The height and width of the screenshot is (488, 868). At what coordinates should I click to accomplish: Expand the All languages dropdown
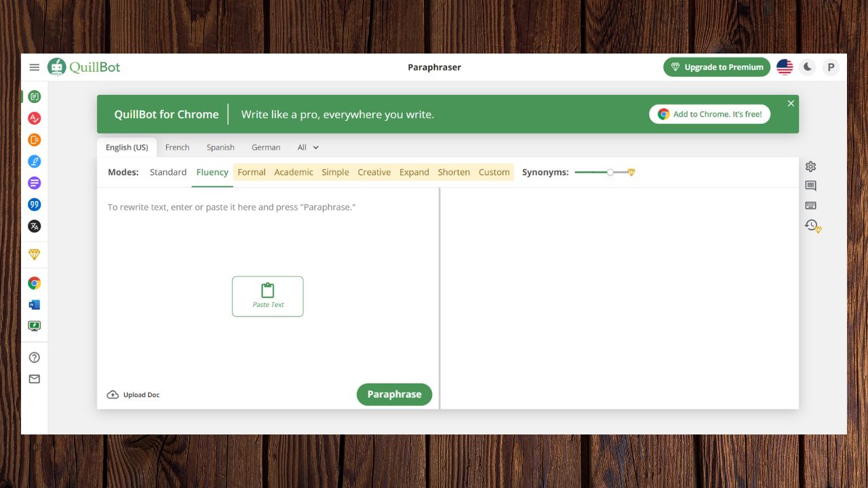point(309,147)
